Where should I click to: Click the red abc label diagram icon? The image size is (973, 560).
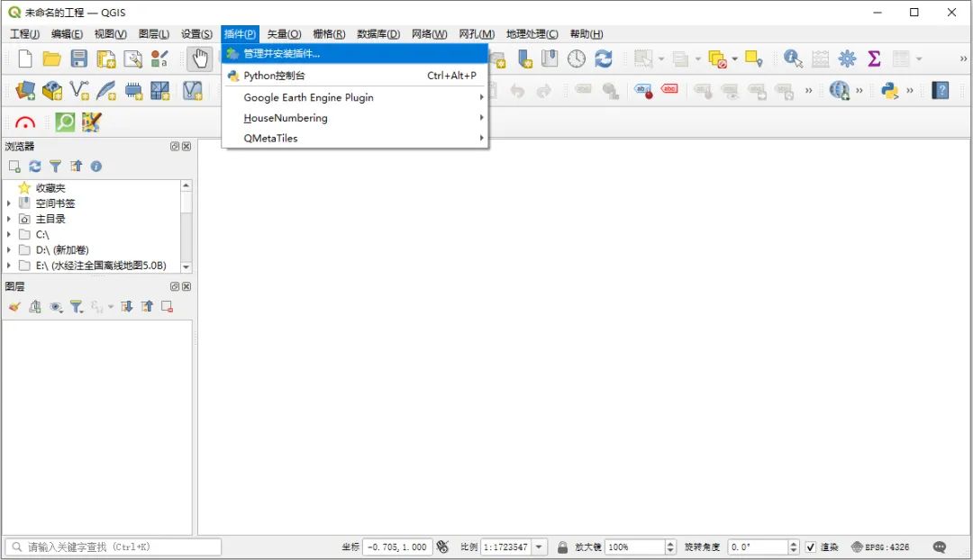pyautogui.click(x=669, y=90)
